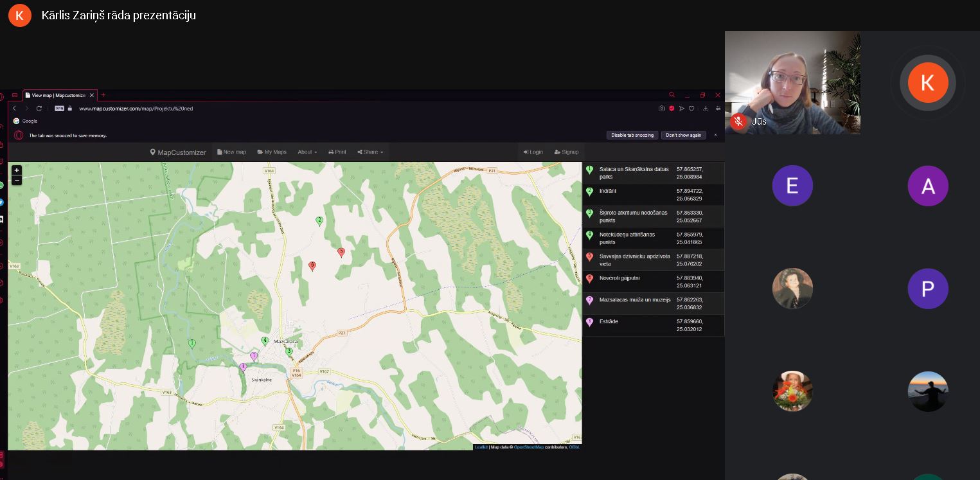Screen dimensions: 980x480
Task: Click participant avatar with letter E
Action: pyautogui.click(x=792, y=186)
